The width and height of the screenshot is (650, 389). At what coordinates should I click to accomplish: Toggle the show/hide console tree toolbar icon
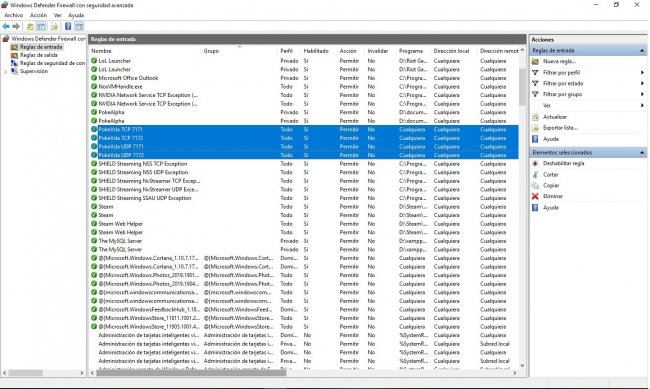click(41, 27)
